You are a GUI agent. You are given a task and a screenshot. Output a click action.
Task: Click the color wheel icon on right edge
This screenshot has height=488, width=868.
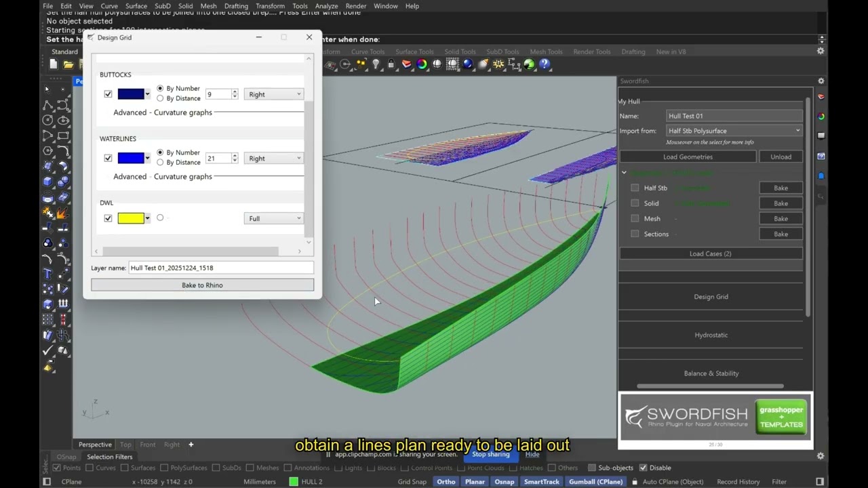821,116
